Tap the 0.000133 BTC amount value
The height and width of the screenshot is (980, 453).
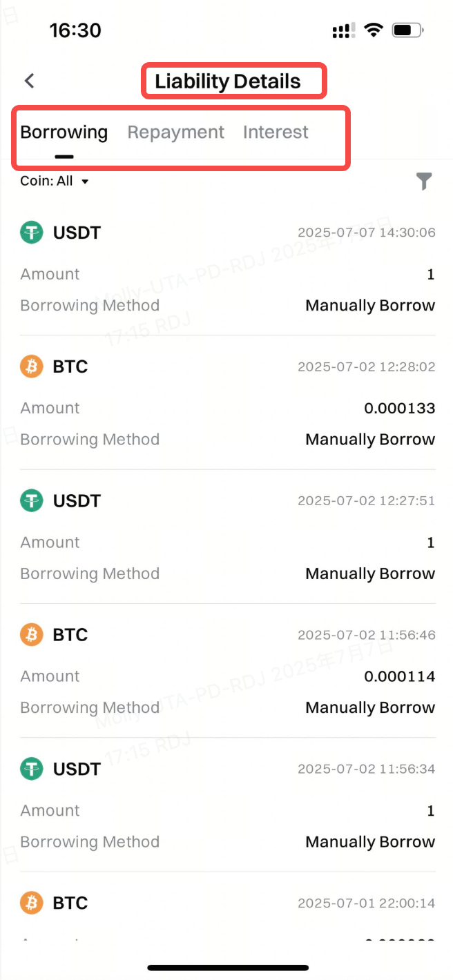point(399,408)
